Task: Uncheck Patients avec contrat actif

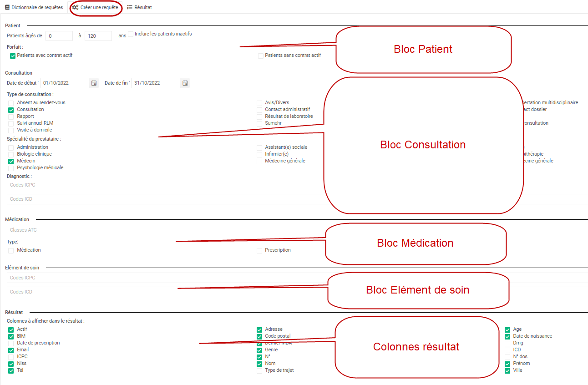Action: 13,56
